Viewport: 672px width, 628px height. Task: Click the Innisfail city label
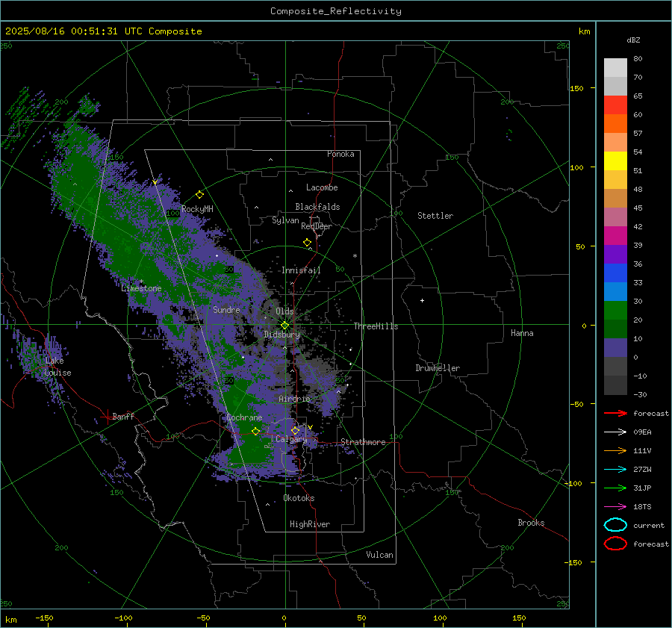301,270
